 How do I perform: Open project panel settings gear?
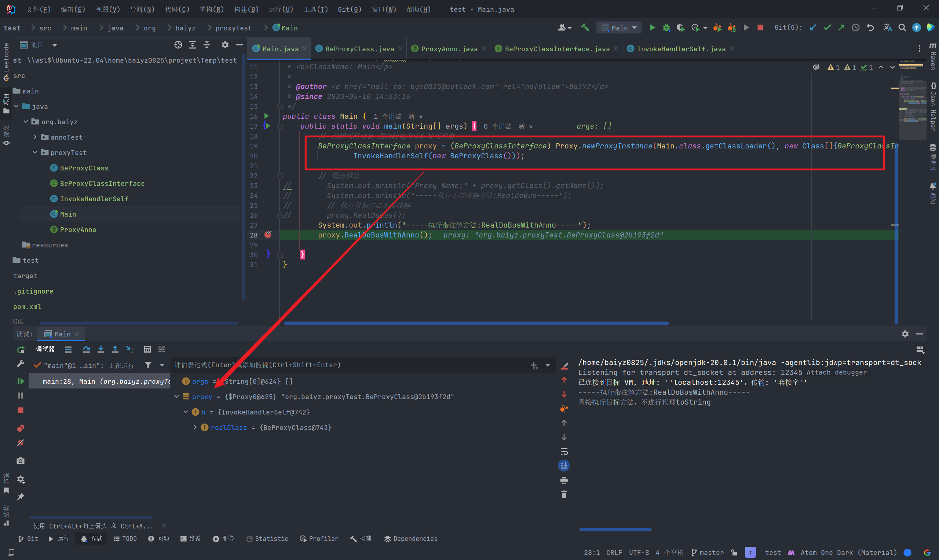[225, 45]
